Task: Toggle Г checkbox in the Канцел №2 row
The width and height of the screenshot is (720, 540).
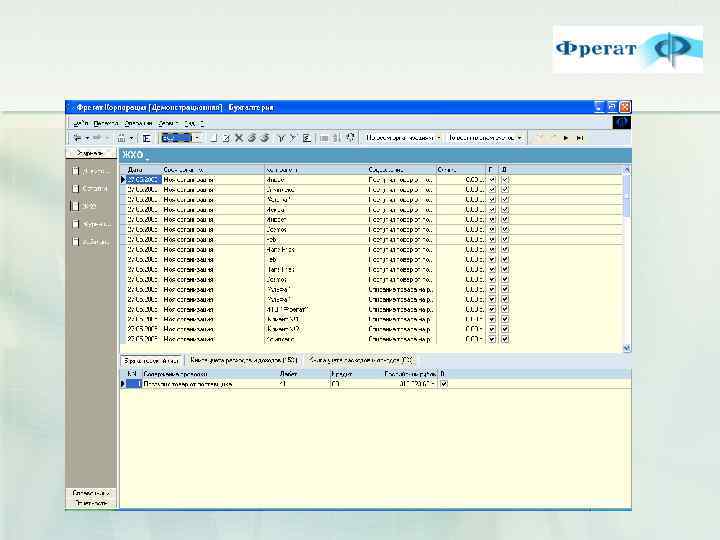Action: [x=492, y=329]
